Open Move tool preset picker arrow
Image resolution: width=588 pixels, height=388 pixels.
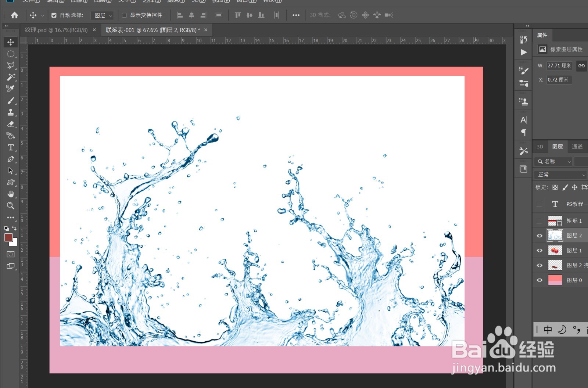point(43,15)
